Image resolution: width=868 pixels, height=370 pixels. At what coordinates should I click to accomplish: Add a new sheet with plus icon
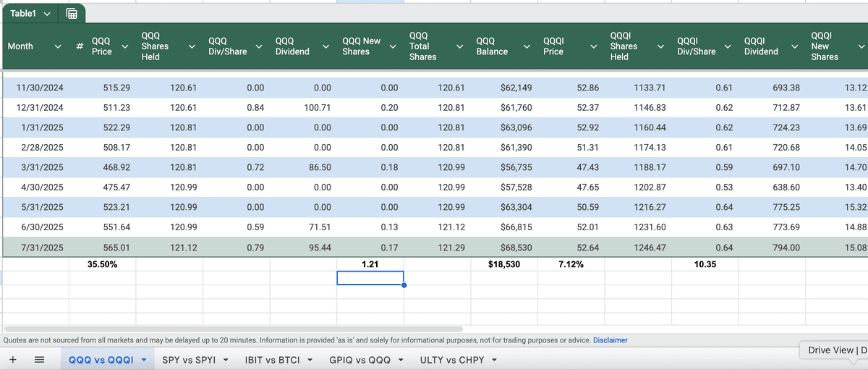click(13, 359)
